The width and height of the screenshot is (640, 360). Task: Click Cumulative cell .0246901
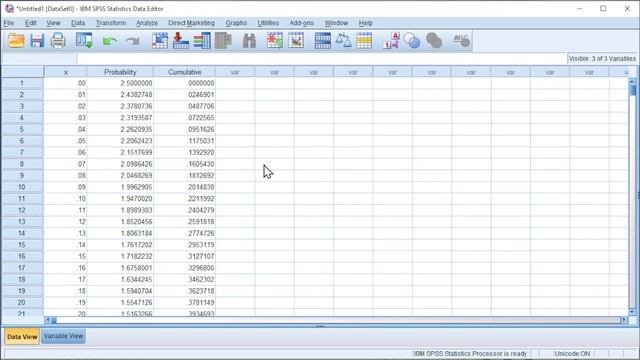coord(184,95)
